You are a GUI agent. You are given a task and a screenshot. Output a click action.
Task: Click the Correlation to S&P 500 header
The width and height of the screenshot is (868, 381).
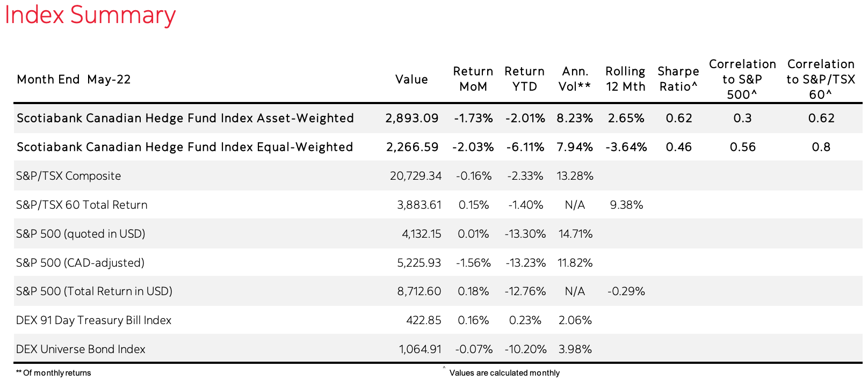click(x=742, y=79)
